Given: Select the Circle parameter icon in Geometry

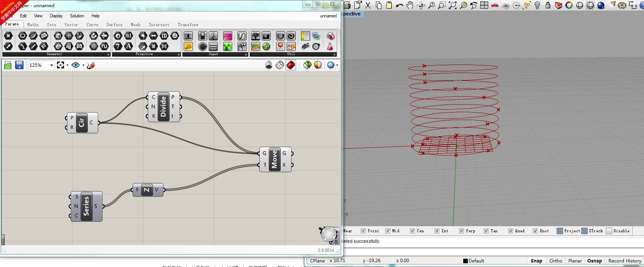Looking at the screenshot, I should (23, 36).
